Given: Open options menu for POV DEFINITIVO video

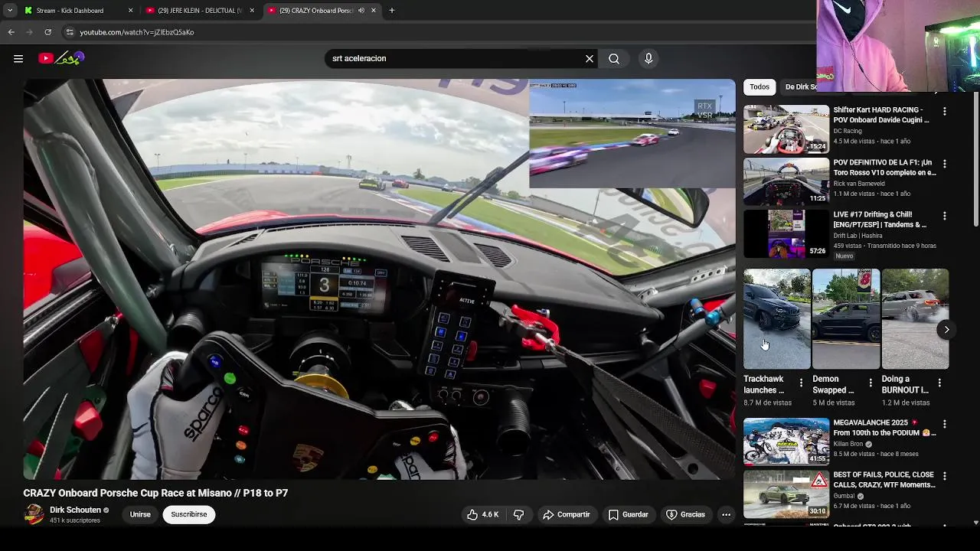Looking at the screenshot, I should [944, 164].
